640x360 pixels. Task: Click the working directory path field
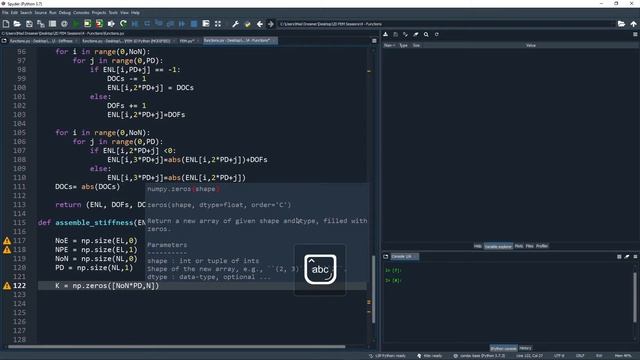point(446,24)
